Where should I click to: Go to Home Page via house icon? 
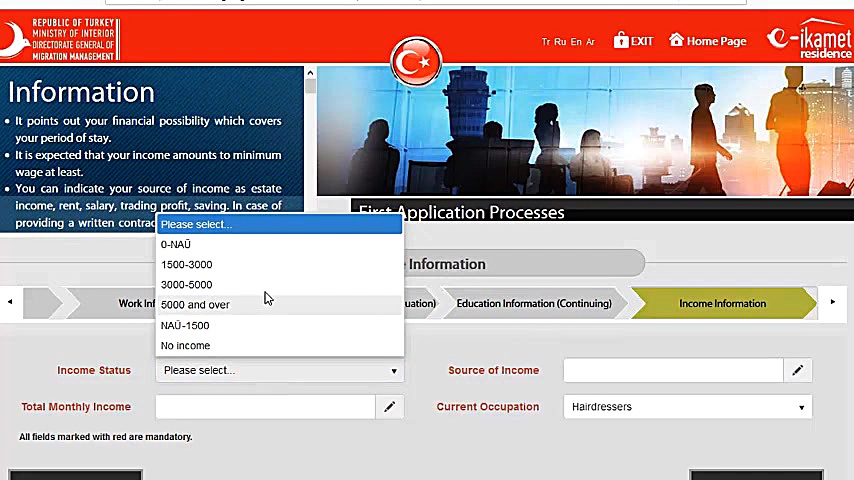(x=676, y=40)
